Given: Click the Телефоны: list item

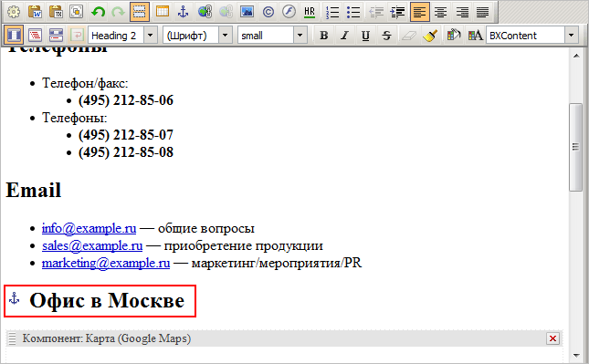Looking at the screenshot, I should coord(74,118).
